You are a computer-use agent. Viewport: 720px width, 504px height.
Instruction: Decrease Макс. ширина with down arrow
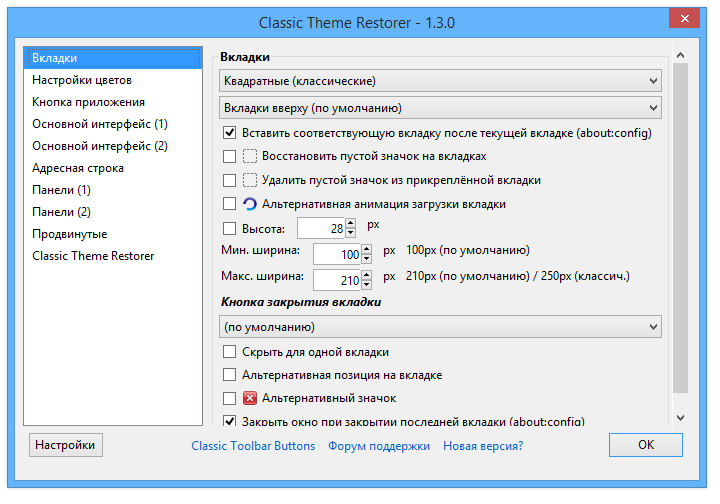[x=366, y=285]
